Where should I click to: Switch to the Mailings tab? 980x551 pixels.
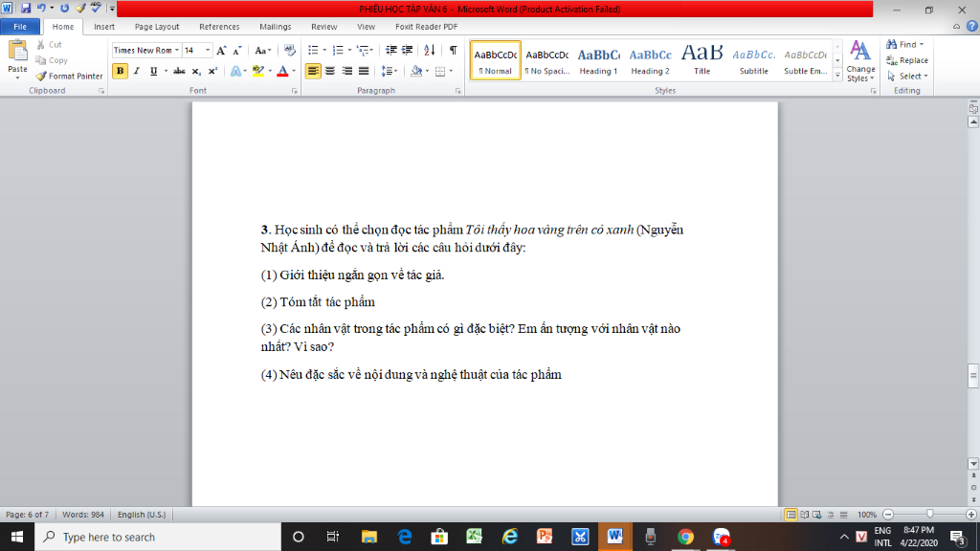(x=275, y=26)
